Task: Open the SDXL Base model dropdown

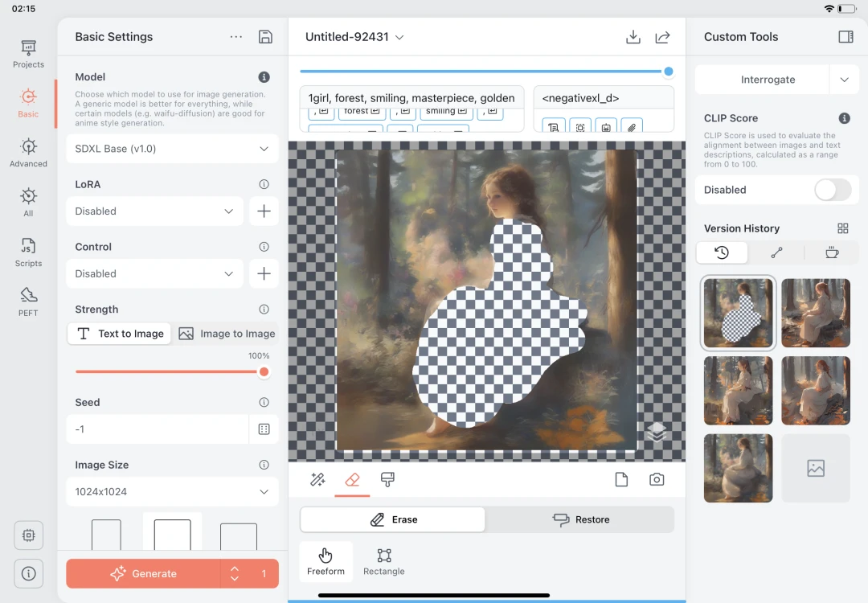Action: click(172, 149)
